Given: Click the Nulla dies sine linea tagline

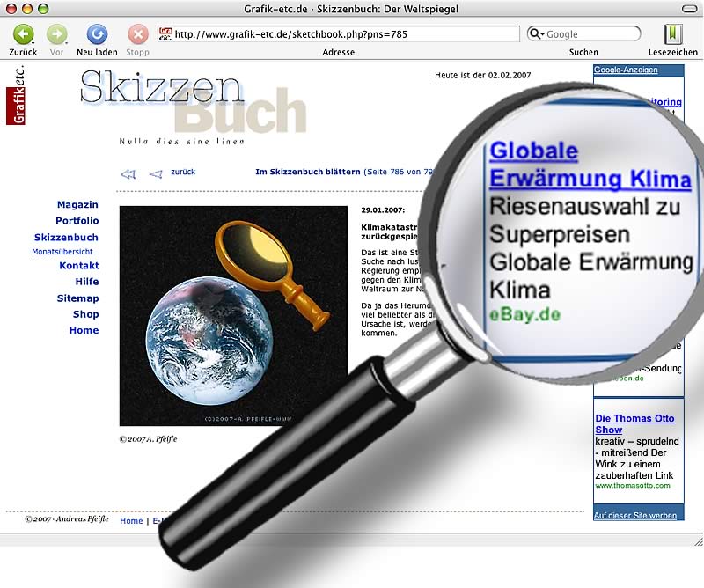Looking at the screenshot, I should pyautogui.click(x=182, y=142).
